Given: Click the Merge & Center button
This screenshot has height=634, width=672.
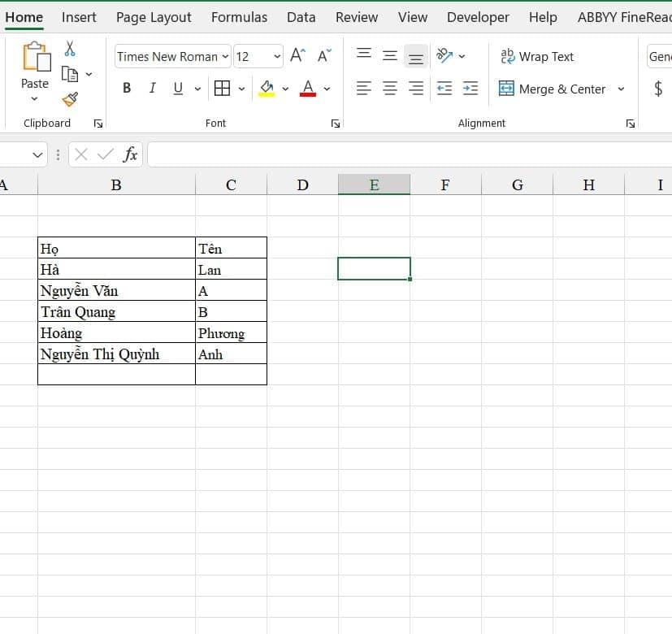Looking at the screenshot, I should [x=553, y=89].
